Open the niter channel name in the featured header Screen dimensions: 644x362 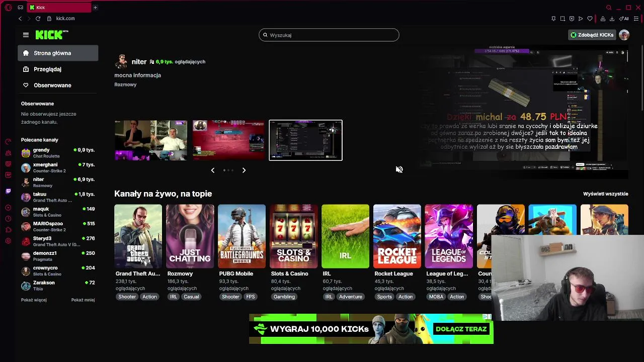click(x=139, y=61)
